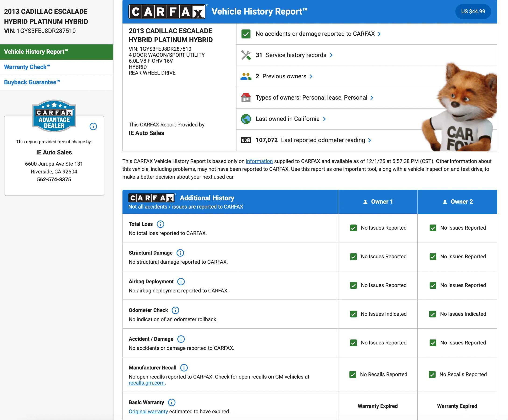Image resolution: width=508 pixels, height=420 pixels.
Task: Click the info icon beside Total Loss
Action: [160, 224]
